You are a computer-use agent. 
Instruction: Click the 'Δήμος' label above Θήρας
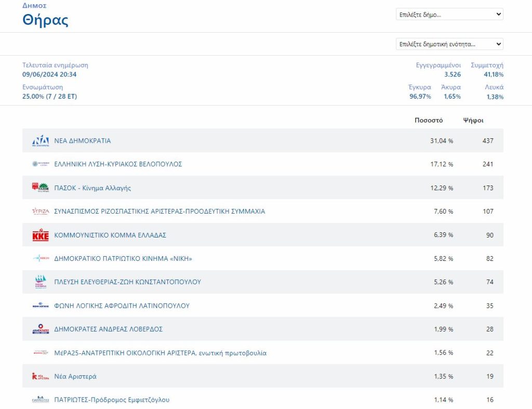click(34, 5)
